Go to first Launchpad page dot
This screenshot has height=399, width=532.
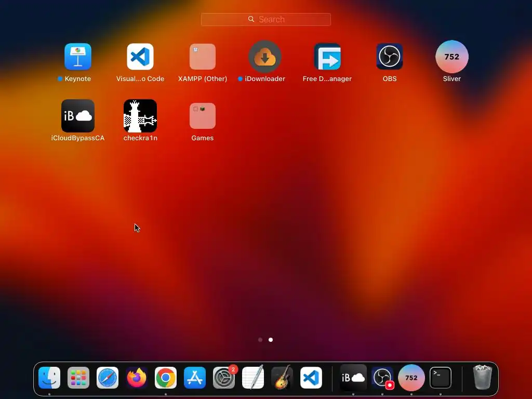click(x=260, y=340)
